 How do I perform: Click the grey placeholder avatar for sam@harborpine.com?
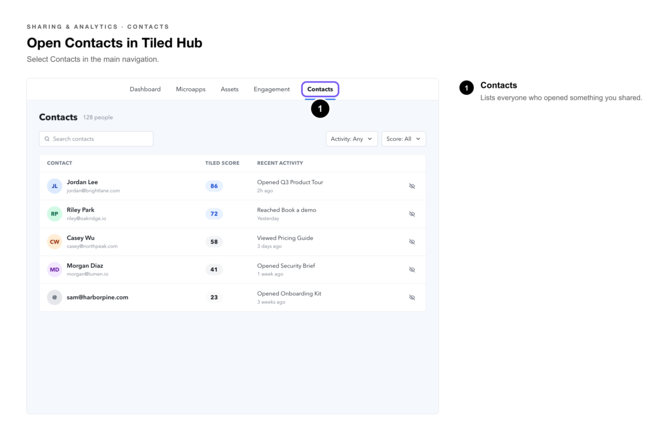54,297
